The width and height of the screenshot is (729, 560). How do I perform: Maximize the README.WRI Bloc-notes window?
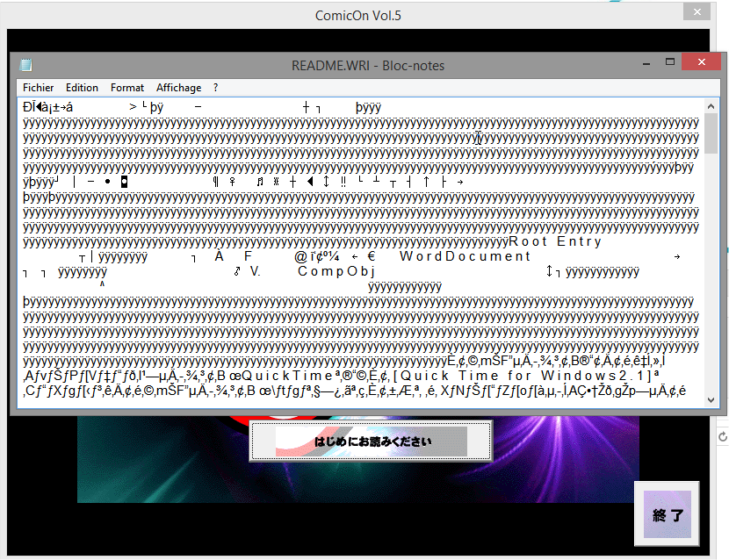coord(670,61)
